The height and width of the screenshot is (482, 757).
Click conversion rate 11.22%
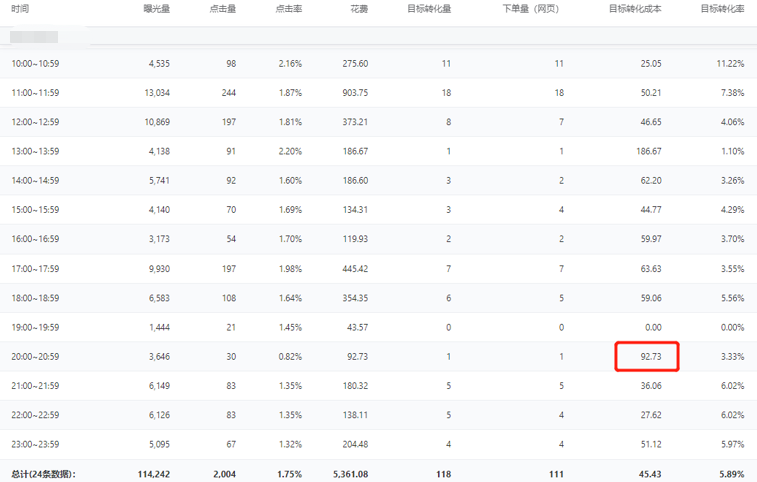tap(730, 64)
